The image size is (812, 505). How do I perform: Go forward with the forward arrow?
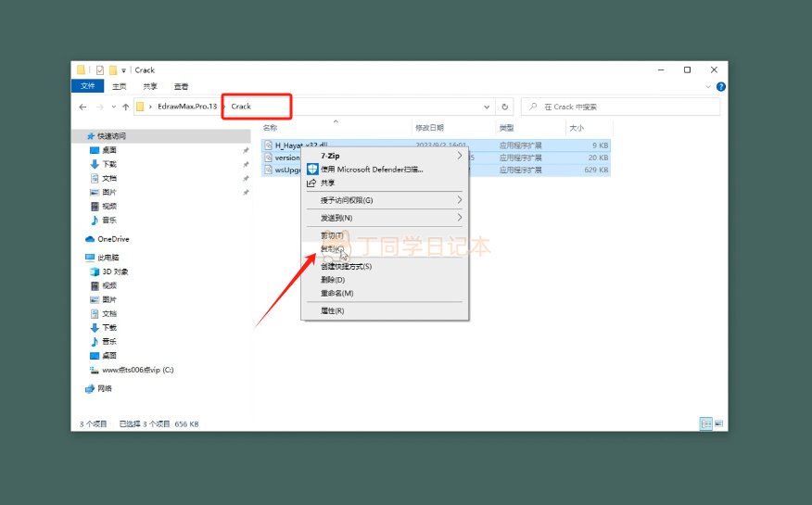coord(99,107)
